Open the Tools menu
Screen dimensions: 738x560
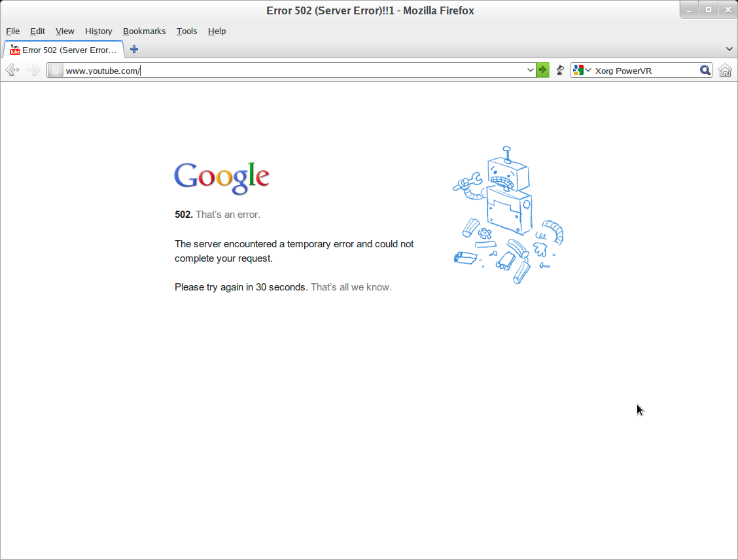click(x=187, y=31)
